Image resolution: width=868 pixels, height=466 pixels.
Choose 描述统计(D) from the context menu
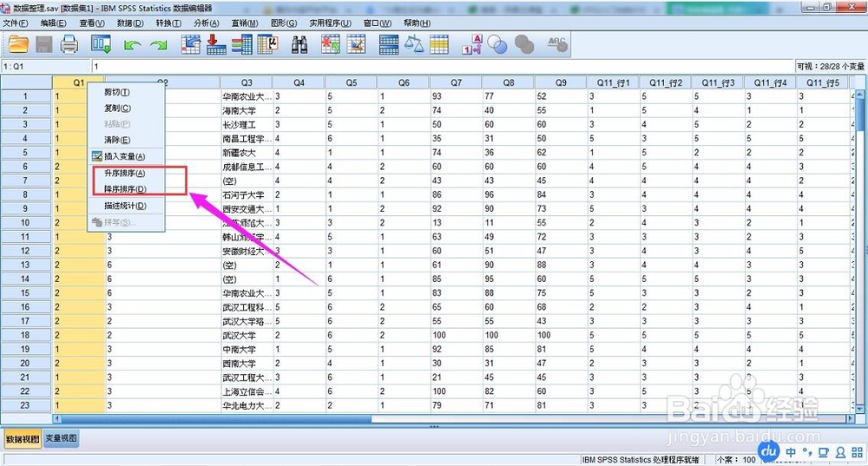coord(126,206)
